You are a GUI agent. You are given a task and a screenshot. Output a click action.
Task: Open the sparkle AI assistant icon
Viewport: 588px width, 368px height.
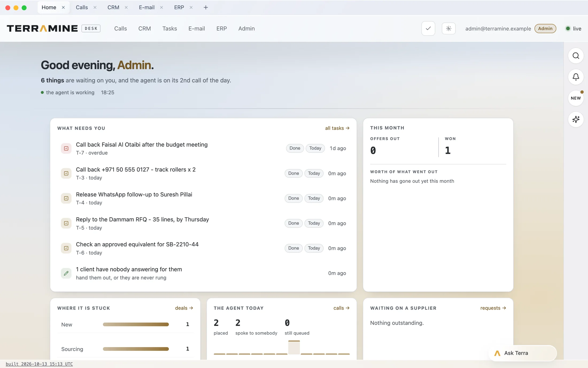click(576, 119)
